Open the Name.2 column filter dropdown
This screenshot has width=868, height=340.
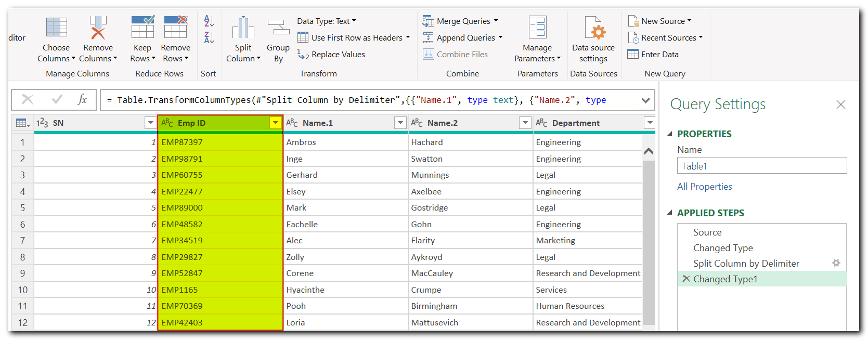(525, 123)
